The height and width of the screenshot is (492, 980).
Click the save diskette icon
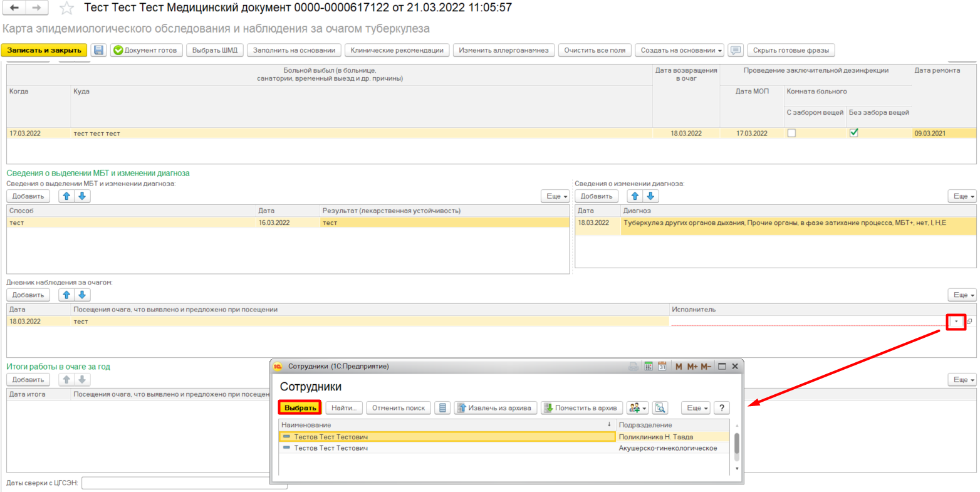[98, 50]
